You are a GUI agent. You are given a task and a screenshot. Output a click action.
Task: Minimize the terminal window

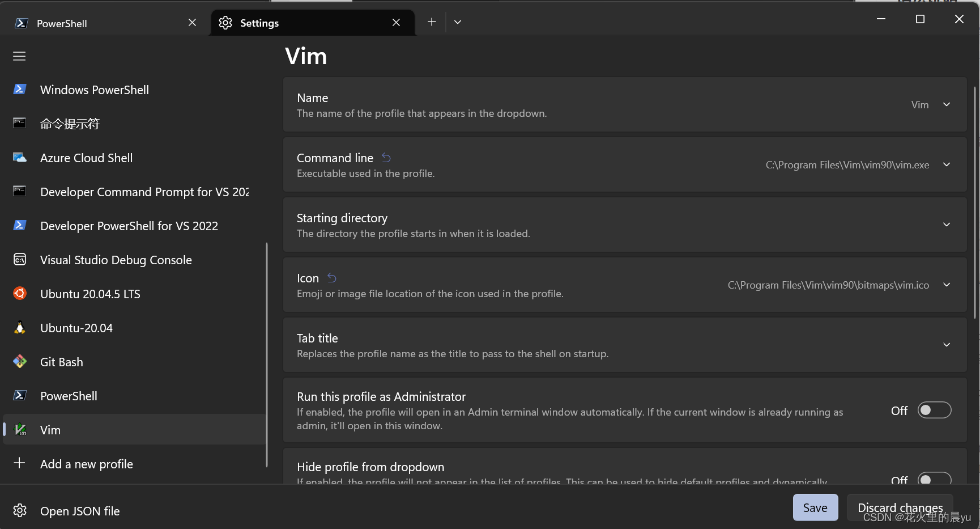[x=881, y=19]
